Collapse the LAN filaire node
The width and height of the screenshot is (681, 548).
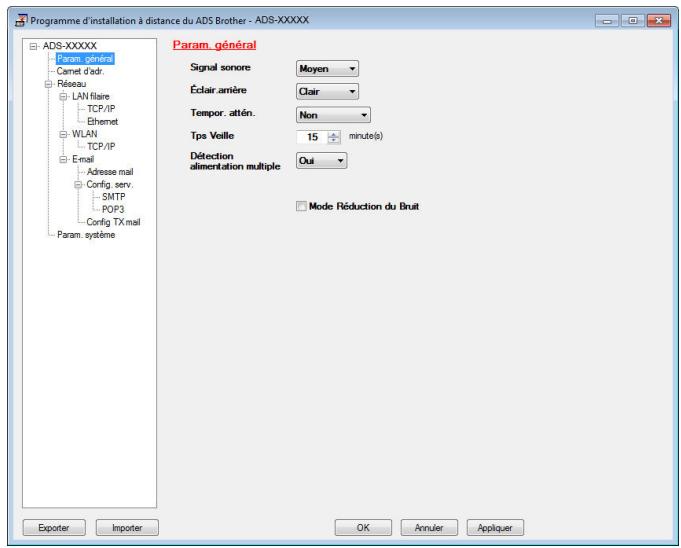[63, 96]
